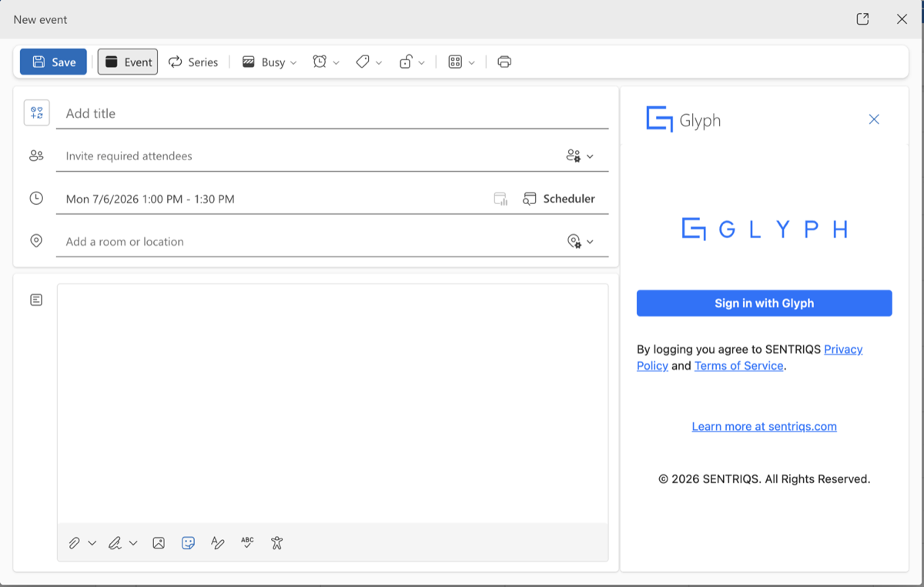Click the signature pen icon
Viewport: 924px width, 587px height.
coord(115,543)
